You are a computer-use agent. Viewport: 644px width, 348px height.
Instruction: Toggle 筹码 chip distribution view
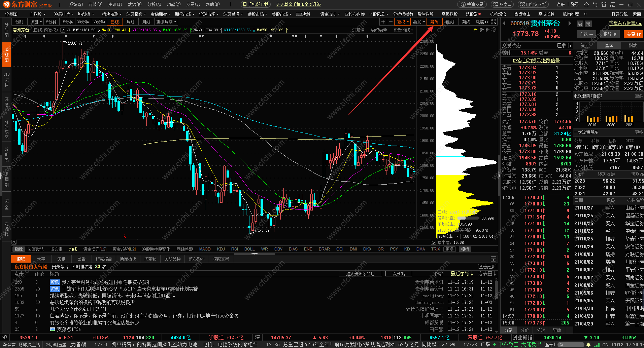pyautogui.click(x=434, y=22)
